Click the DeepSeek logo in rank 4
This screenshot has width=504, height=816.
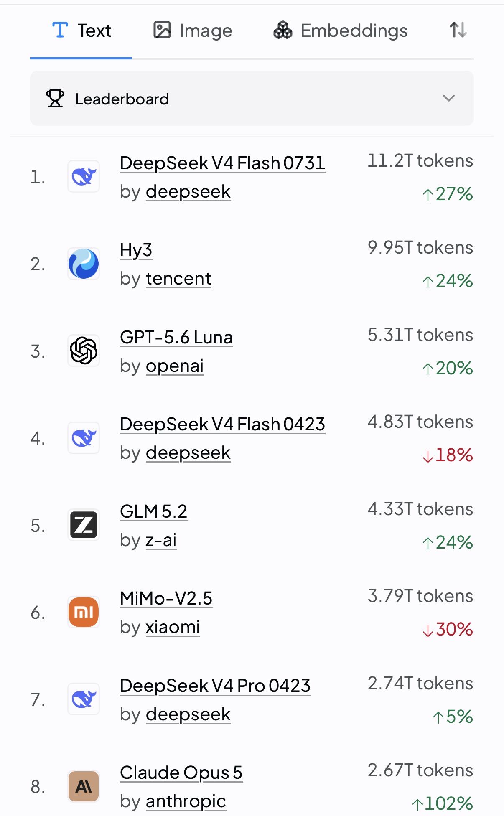pyautogui.click(x=84, y=438)
